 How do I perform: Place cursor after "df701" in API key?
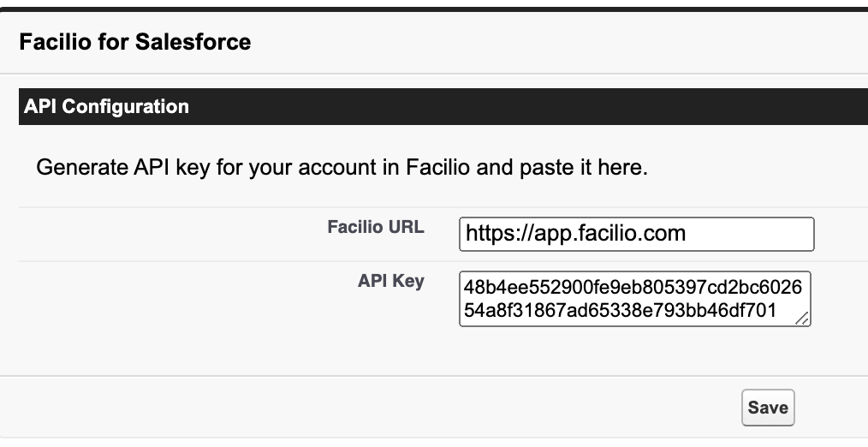(777, 311)
